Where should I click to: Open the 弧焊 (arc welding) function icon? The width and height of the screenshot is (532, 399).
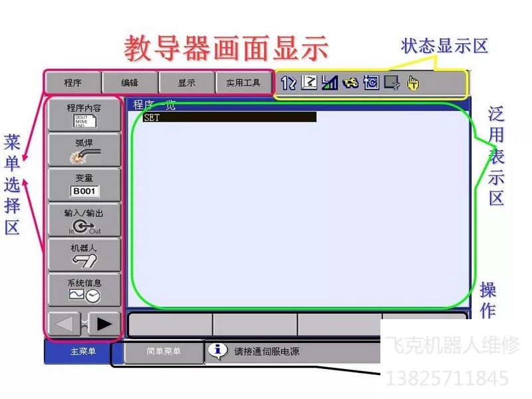(x=83, y=150)
